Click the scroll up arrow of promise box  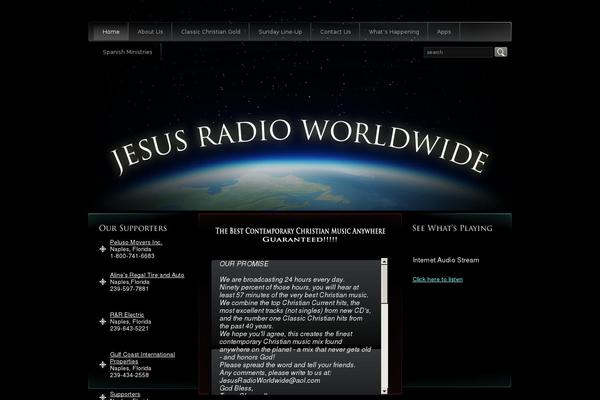point(384,261)
